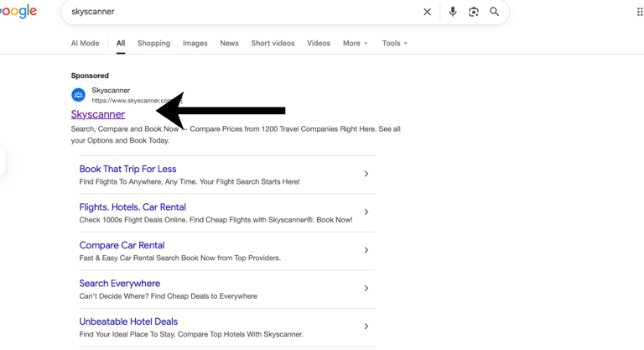The image size is (644, 350).
Task: Click chevron beside Compare Car Rental
Action: point(366,250)
